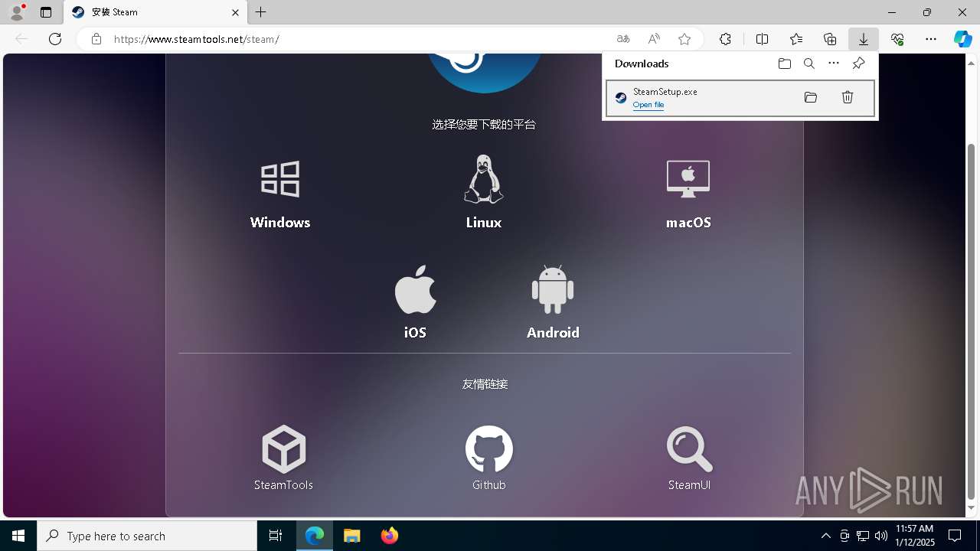Open Edge Settings and more menu

pos(931,39)
